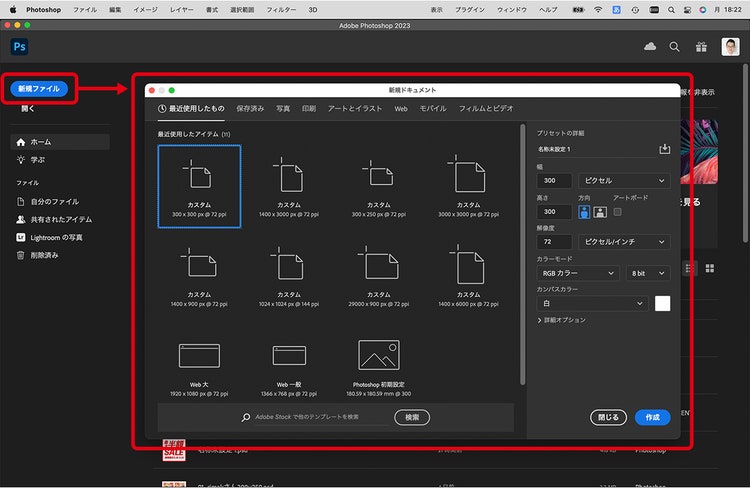Choose portrait orientation
The image size is (750, 488).
[x=584, y=212]
